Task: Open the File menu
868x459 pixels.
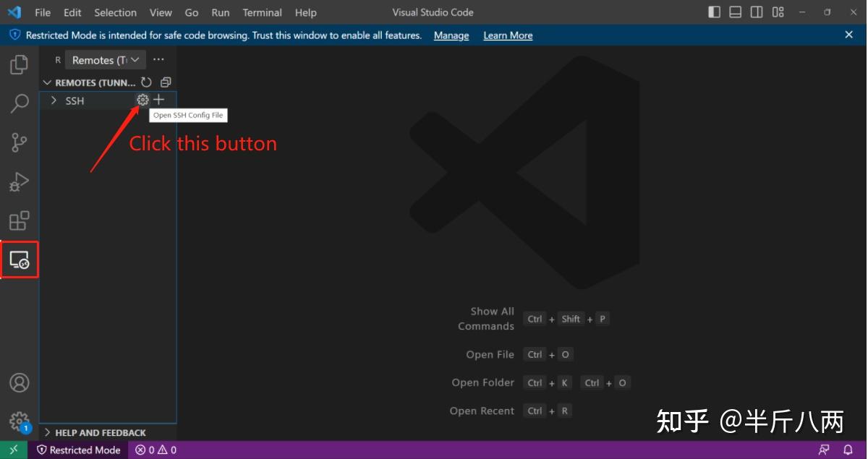Action: [43, 12]
